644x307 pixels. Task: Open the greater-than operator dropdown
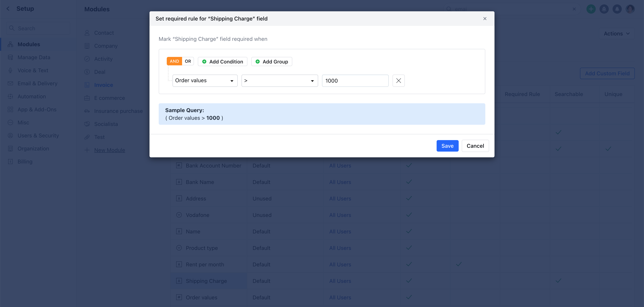pyautogui.click(x=279, y=80)
